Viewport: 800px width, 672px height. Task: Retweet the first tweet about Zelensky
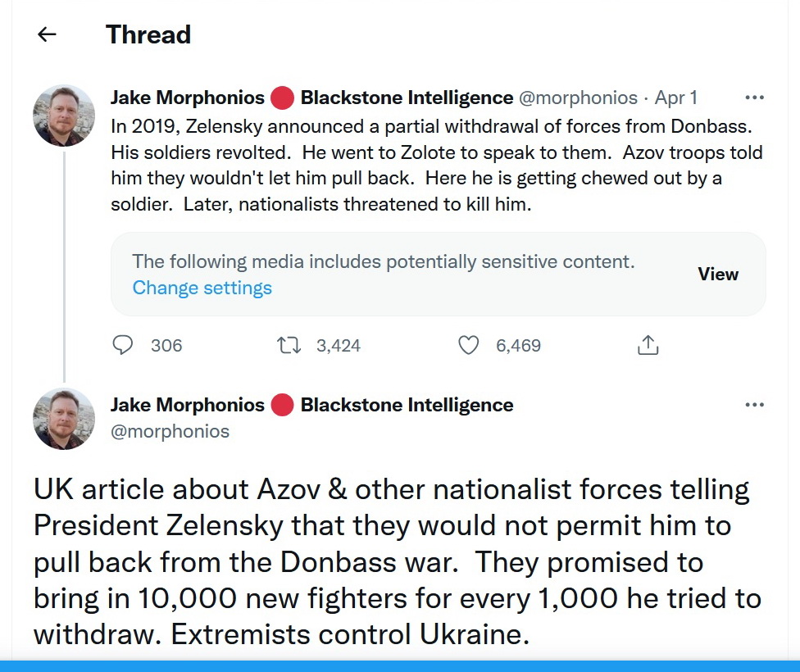289,345
